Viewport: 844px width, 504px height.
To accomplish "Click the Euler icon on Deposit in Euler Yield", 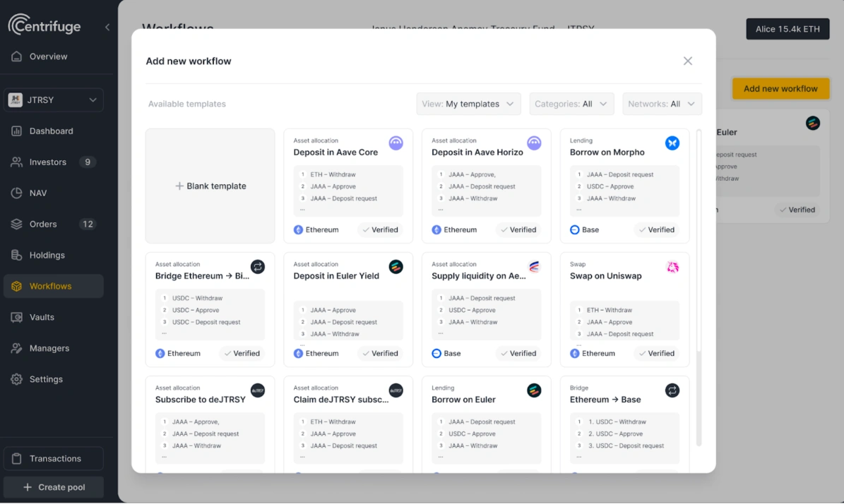I will pyautogui.click(x=396, y=267).
